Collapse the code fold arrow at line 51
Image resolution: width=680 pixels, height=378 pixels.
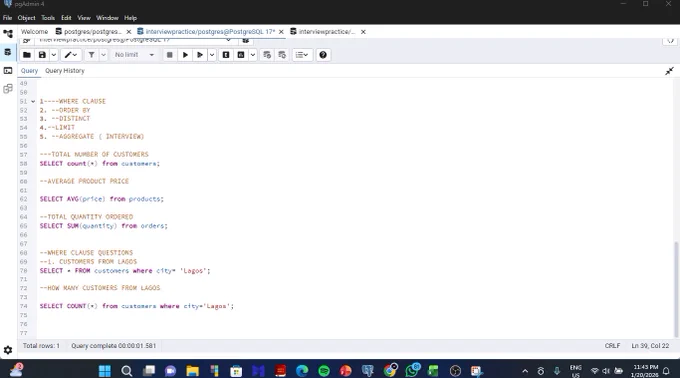click(33, 101)
